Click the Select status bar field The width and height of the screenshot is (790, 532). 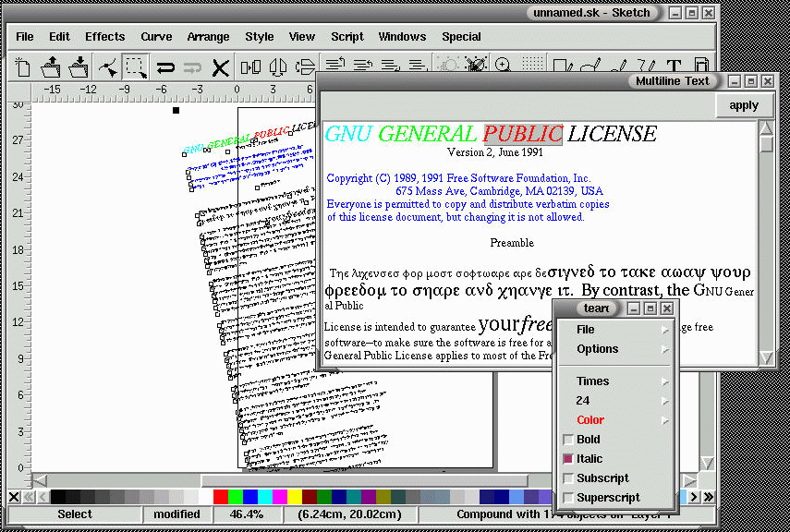[75, 514]
